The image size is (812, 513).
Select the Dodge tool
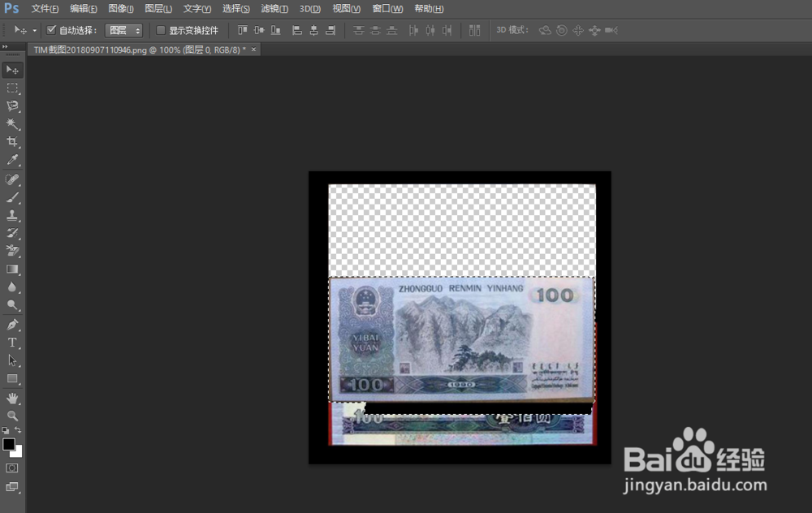(x=12, y=305)
